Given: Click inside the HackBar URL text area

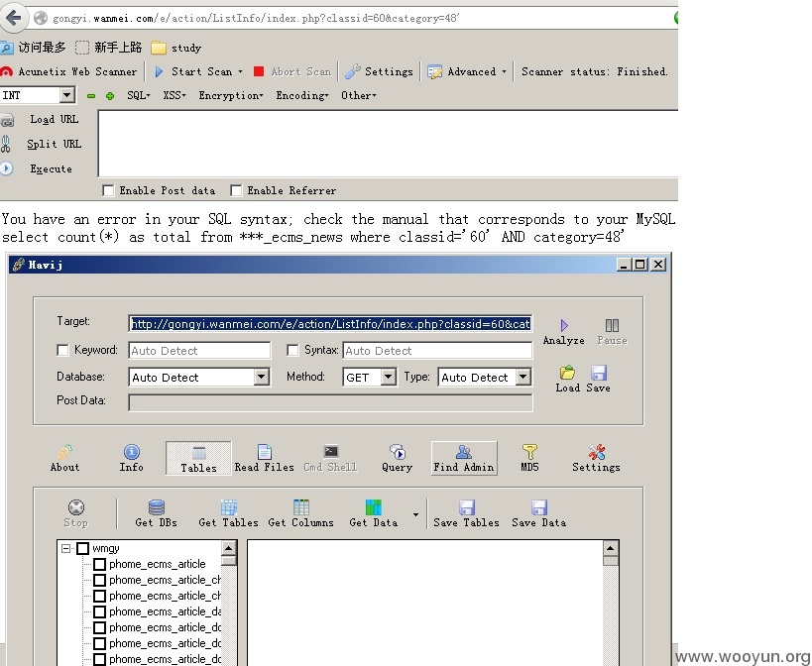Looking at the screenshot, I should [388, 144].
